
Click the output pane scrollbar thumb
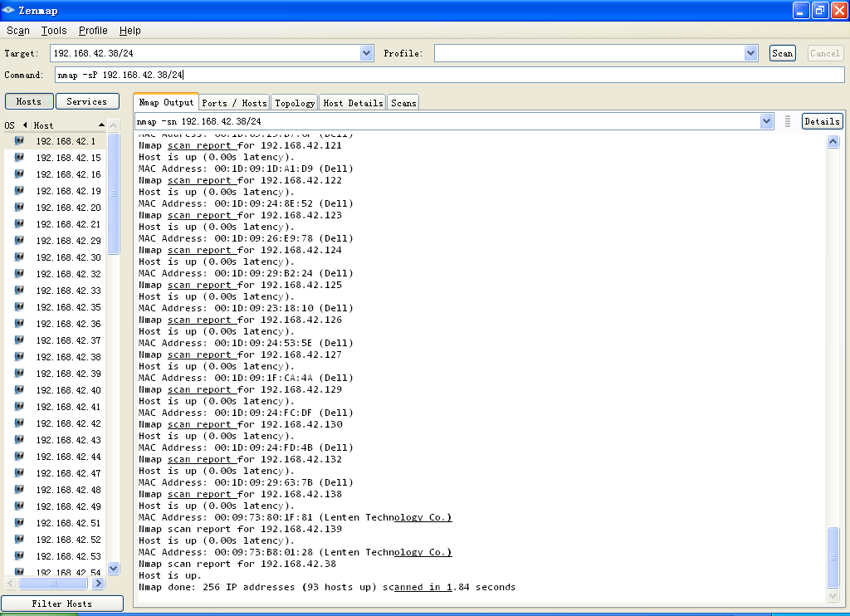[x=833, y=557]
